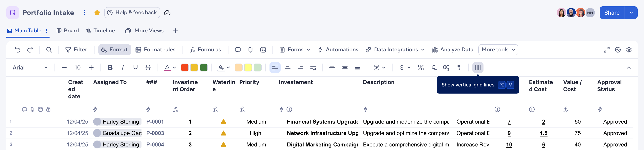Screen dimensions: 644x150
Task: Switch to the Timeline view tab
Action: coord(100,31)
